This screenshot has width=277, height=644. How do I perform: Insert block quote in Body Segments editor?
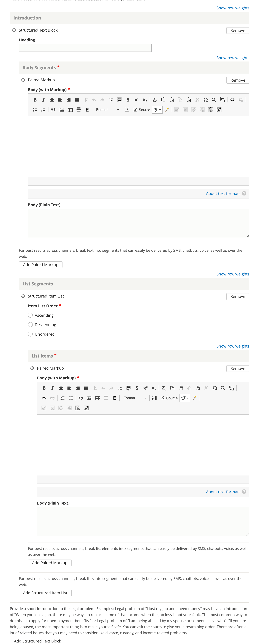point(53,110)
